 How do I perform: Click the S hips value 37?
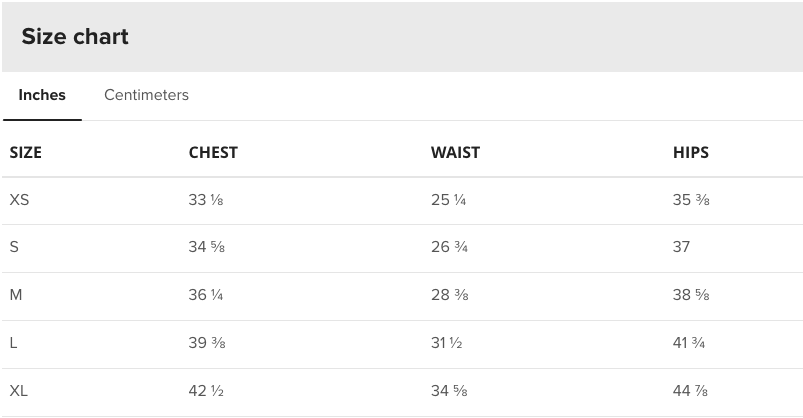pyautogui.click(x=682, y=247)
